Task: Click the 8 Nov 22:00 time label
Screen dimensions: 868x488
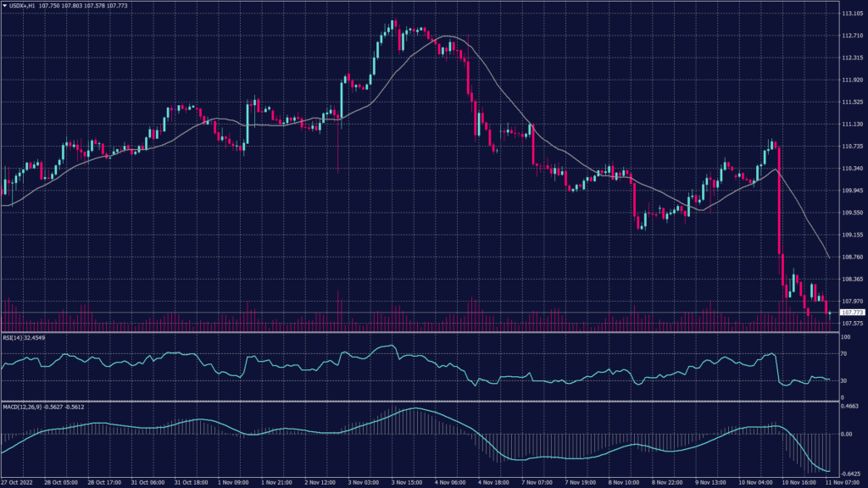Action: (x=666, y=482)
